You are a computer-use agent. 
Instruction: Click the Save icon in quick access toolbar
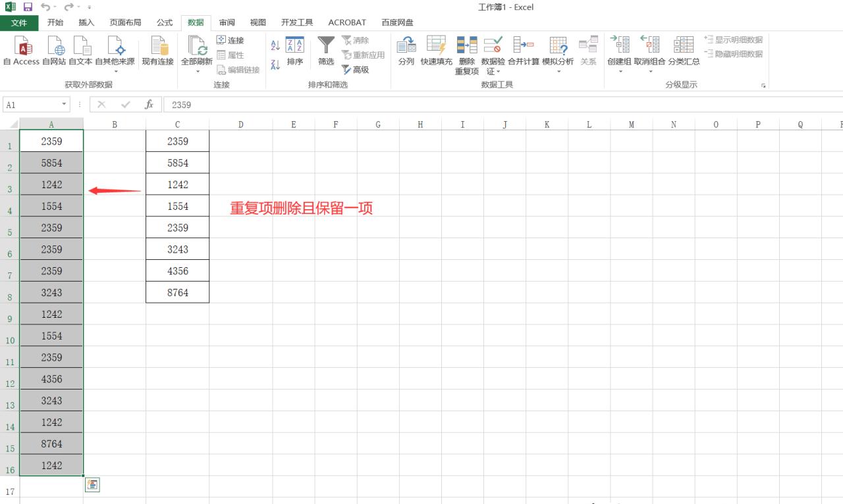[x=28, y=7]
